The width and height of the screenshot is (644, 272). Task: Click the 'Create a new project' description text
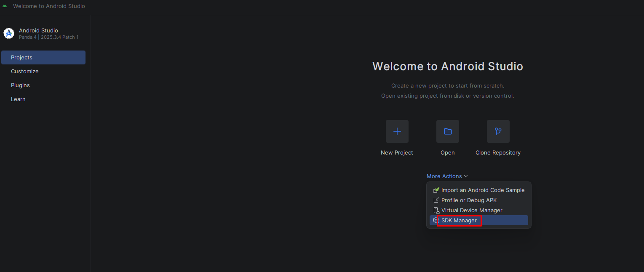tap(448, 85)
